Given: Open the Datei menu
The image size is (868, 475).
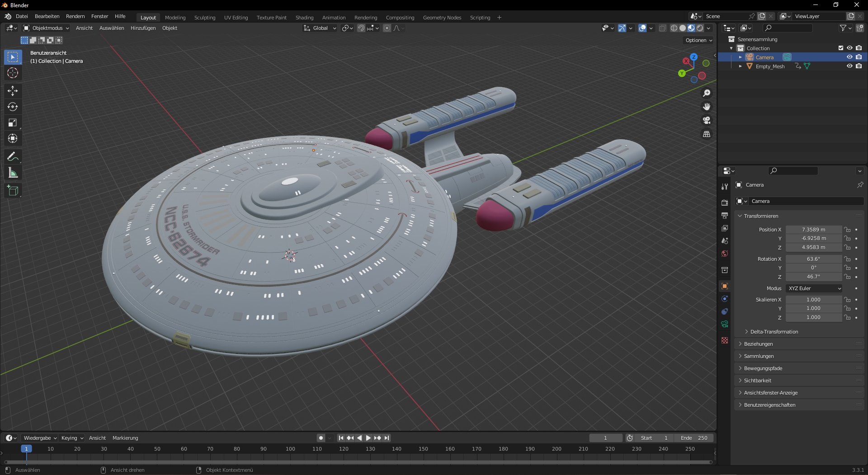Looking at the screenshot, I should point(22,16).
